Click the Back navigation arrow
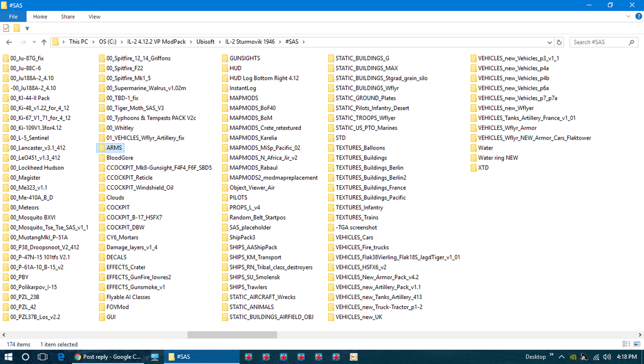644x364 pixels. point(9,42)
